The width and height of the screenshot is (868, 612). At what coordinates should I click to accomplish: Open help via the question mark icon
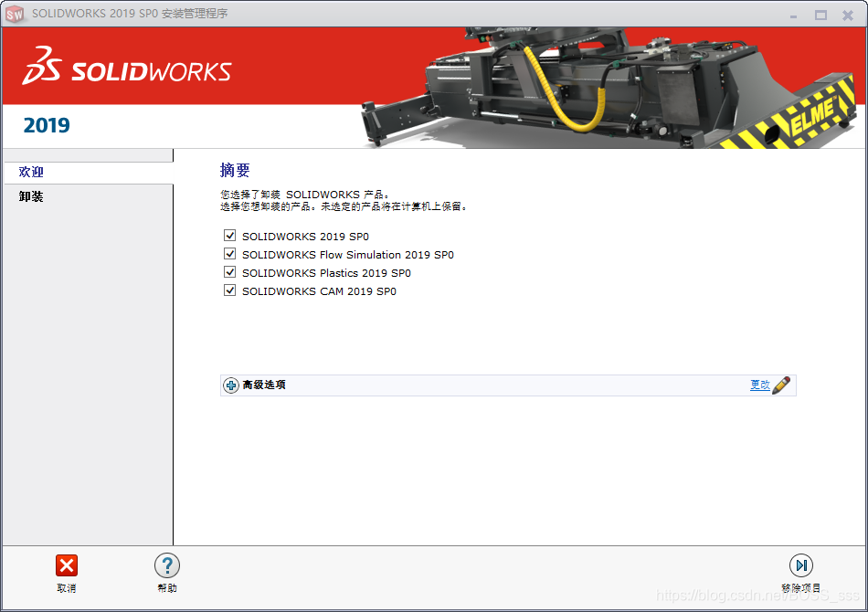166,565
